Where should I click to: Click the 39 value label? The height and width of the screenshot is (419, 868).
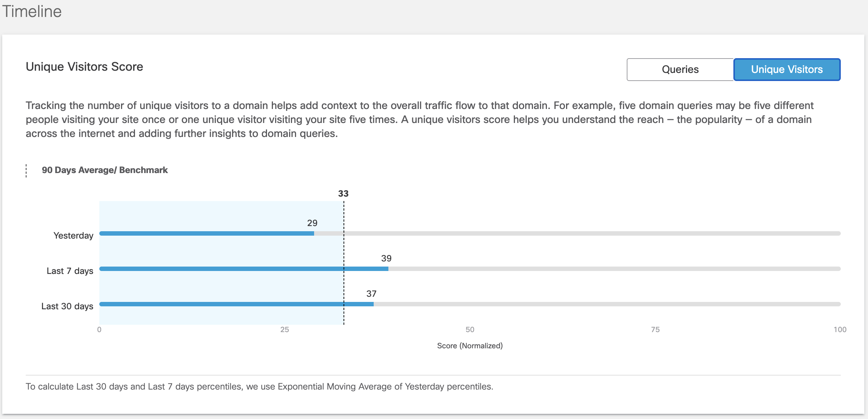tap(386, 258)
